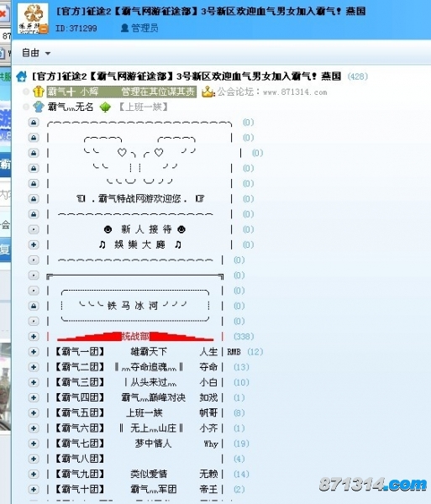Expand the 霸气十团 霸气军团 sub-channel
The image size is (431, 504).
34,489
